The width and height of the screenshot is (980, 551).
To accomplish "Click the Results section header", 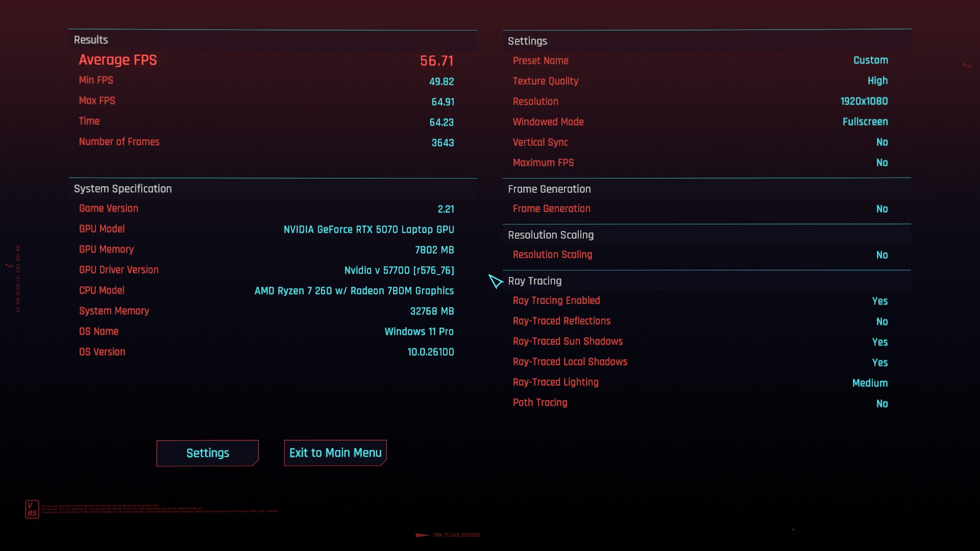I will (x=91, y=40).
